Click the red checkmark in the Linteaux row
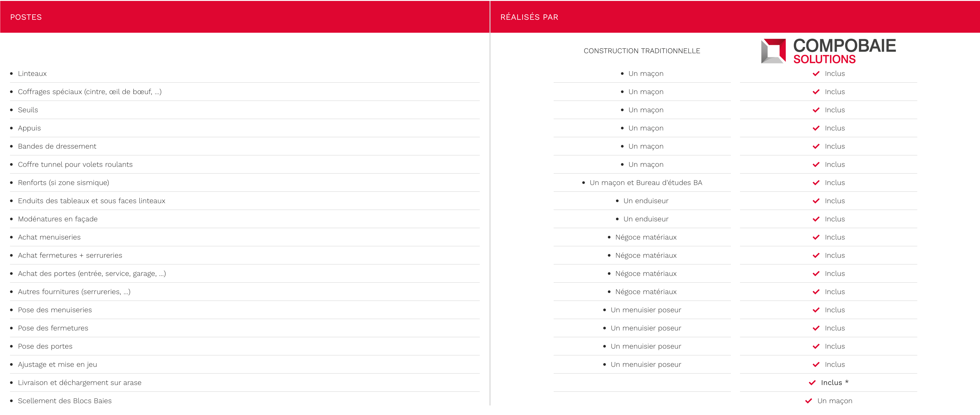The image size is (980, 415). pyautogui.click(x=816, y=74)
